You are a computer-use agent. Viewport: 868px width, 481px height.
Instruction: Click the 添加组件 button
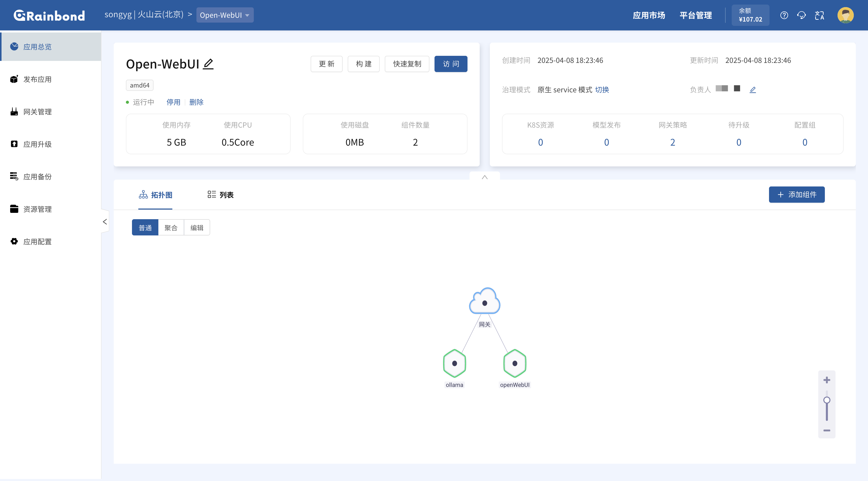(x=797, y=195)
